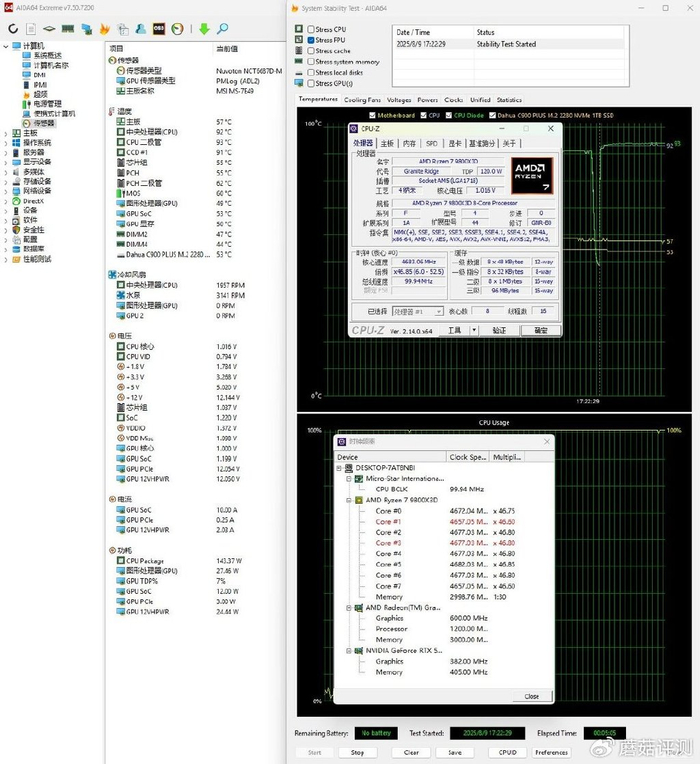Screen dimensions: 700x764
Task: Open the 关于 tab in CPU-Z
Action: (x=509, y=143)
